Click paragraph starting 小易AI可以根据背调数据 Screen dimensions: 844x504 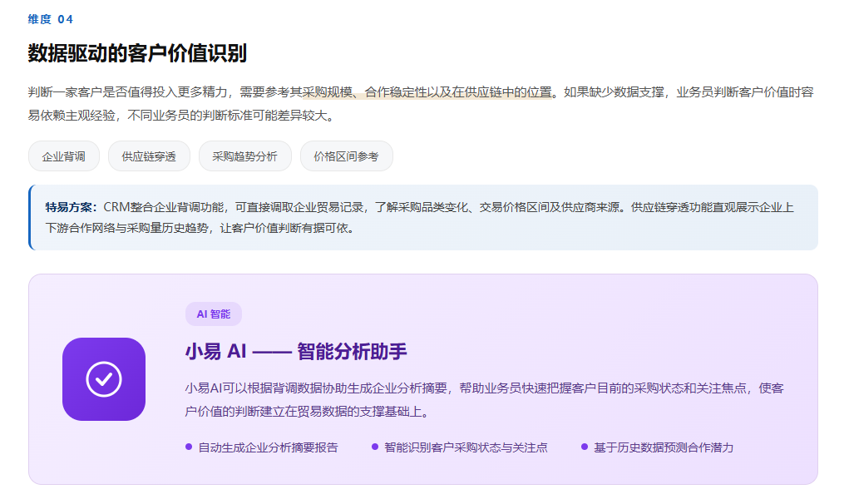485,400
